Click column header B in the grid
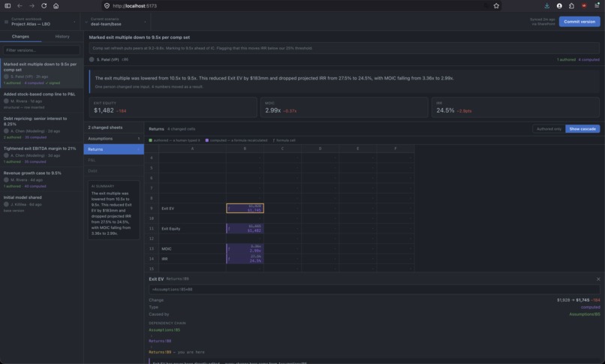The height and width of the screenshot is (364, 605). coord(245,149)
